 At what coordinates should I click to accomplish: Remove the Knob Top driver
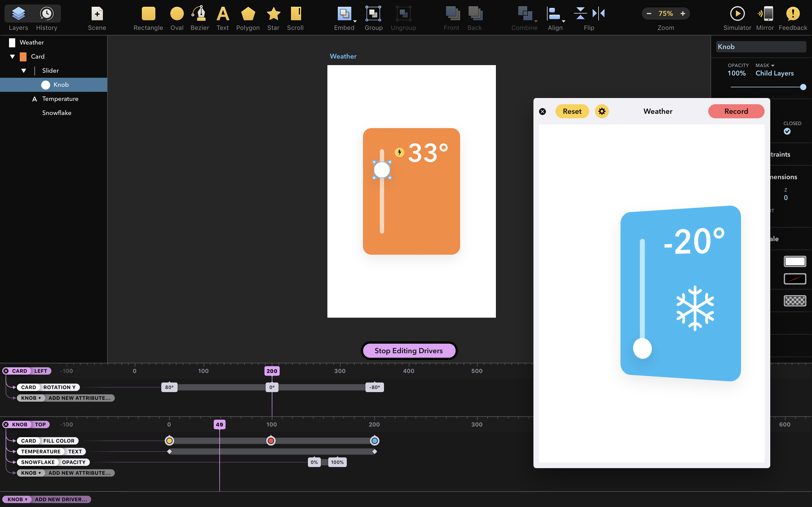pyautogui.click(x=6, y=424)
